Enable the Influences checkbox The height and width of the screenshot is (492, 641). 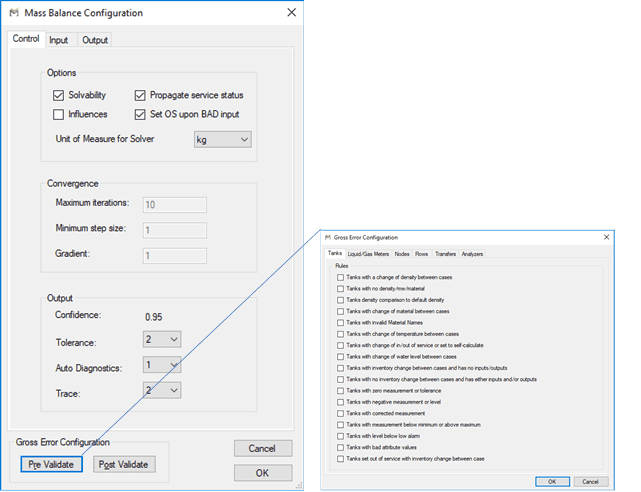tap(58, 114)
